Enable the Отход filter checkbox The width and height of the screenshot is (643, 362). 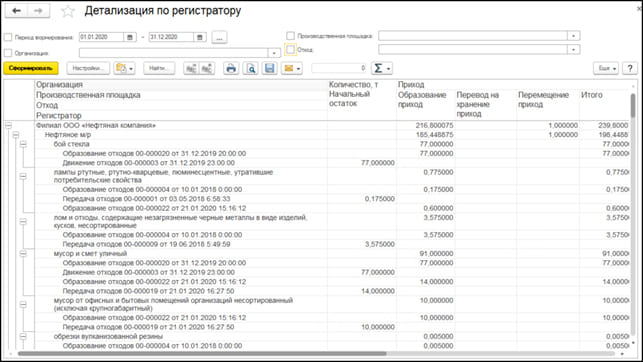click(290, 50)
